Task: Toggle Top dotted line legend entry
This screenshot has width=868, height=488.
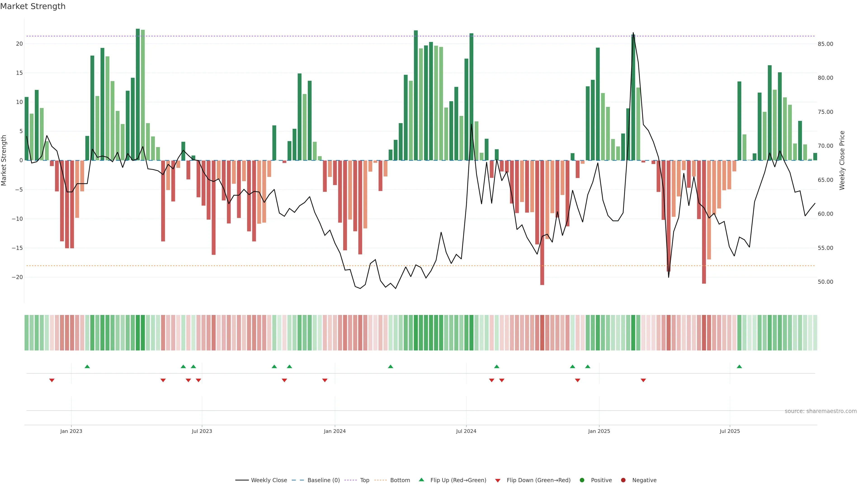Action: pyautogui.click(x=364, y=480)
